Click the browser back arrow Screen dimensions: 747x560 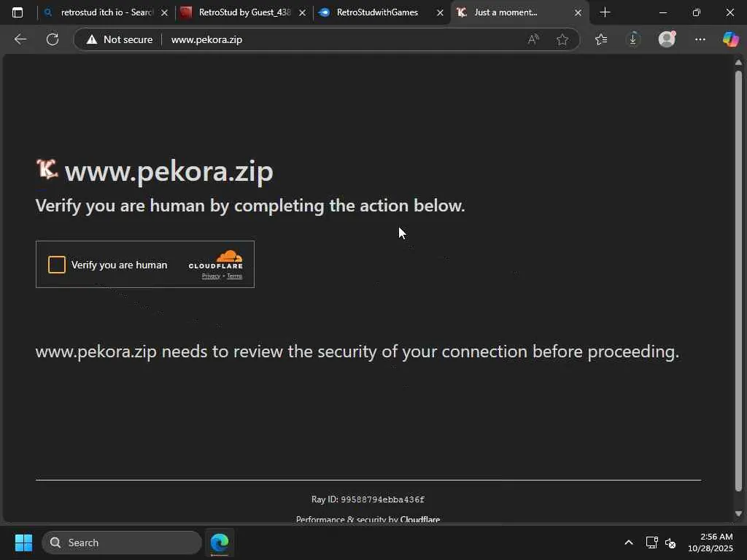coord(20,39)
